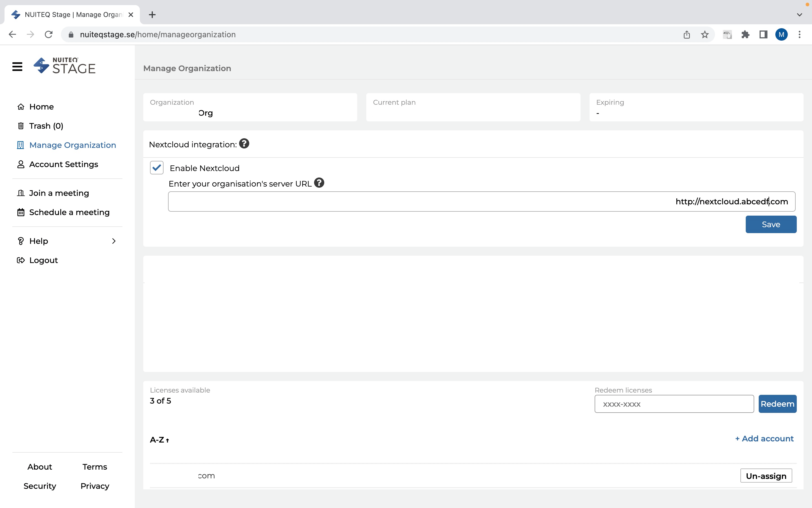The height and width of the screenshot is (508, 812).
Task: Open the Chrome three-dot menu
Action: point(800,34)
